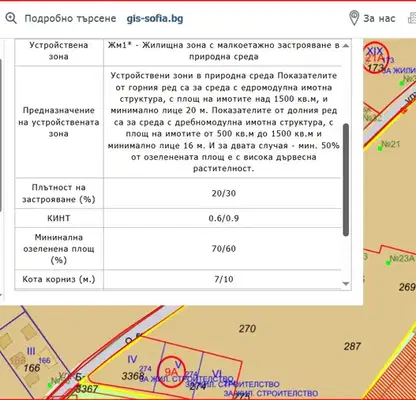Screen dimensions: 416x400
Task: Click map parcel number 287
Action: (x=352, y=346)
